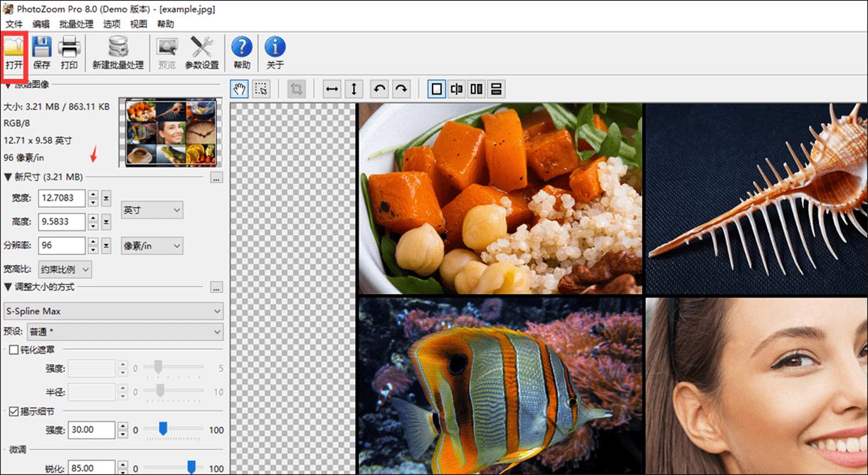The image size is (868, 475).
Task: Open 新建批量处理 (New batch process) tool
Action: pos(117,53)
